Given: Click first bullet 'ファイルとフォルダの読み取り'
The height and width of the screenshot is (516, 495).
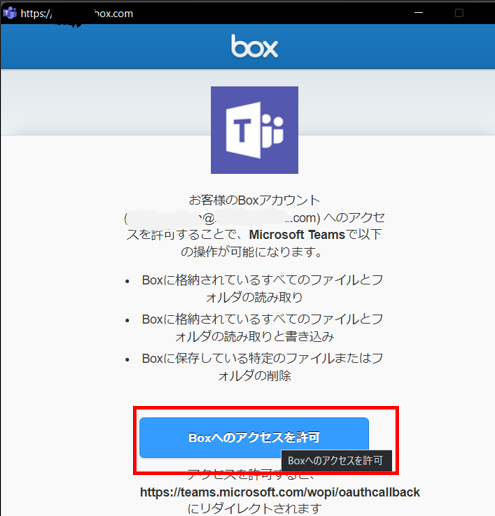Looking at the screenshot, I should point(262,288).
